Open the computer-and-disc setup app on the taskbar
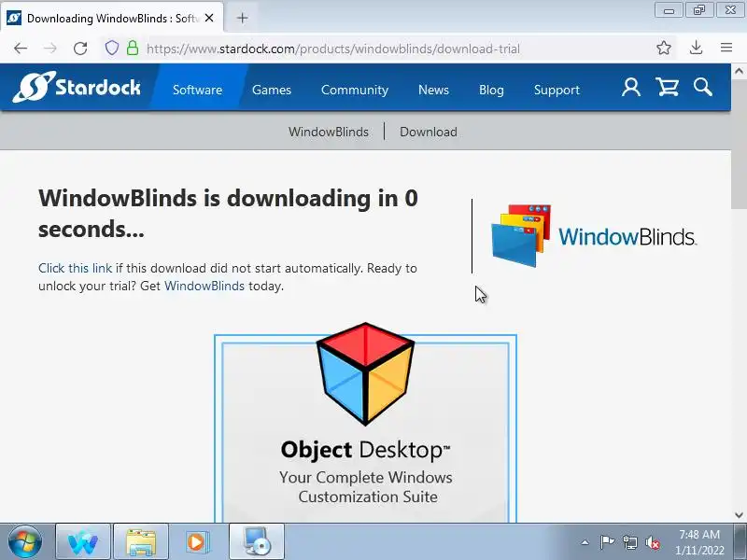The width and height of the screenshot is (747, 560). [x=257, y=542]
